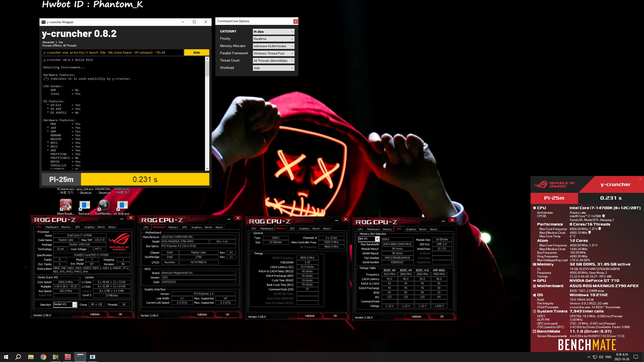Click the y-cruncher output scrollbar thumb
Screen dimensions: 644x362
pyautogui.click(x=207, y=69)
